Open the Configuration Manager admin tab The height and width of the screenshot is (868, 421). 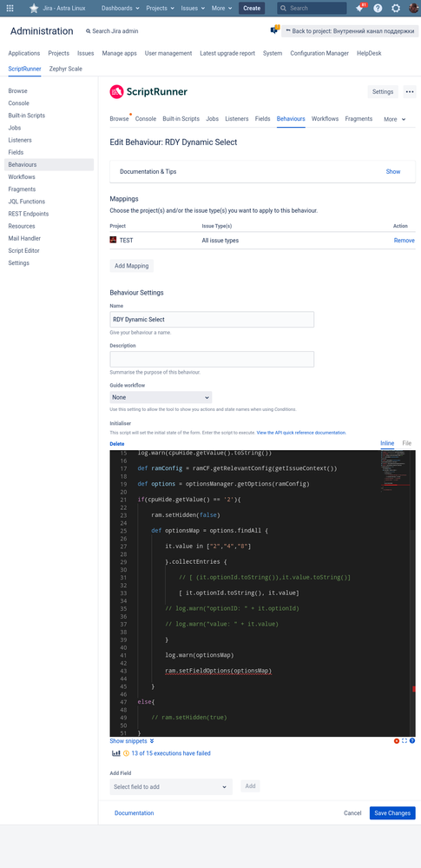pos(319,53)
